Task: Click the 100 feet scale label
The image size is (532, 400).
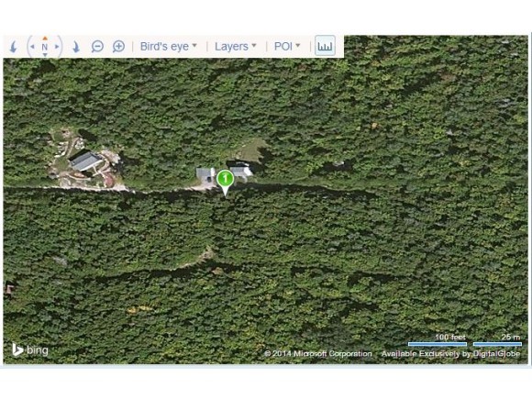Action: [450, 337]
